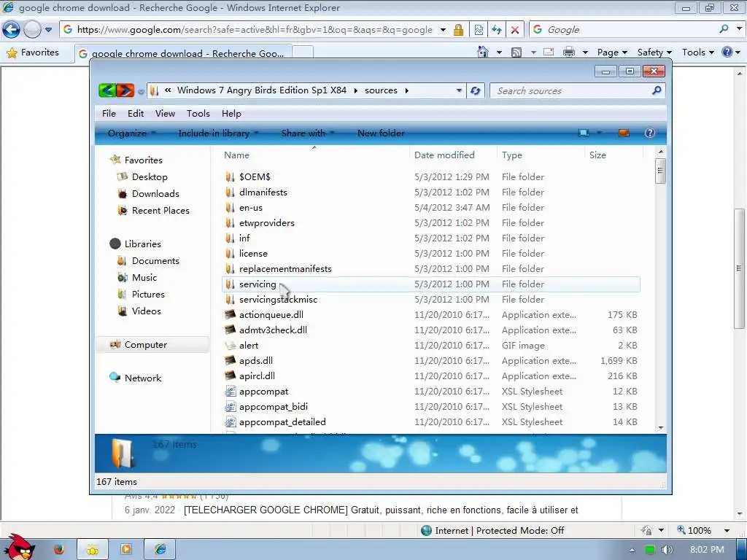Toggle the preview pane icon in Explorer
This screenshot has width=747, height=560.
pos(624,133)
